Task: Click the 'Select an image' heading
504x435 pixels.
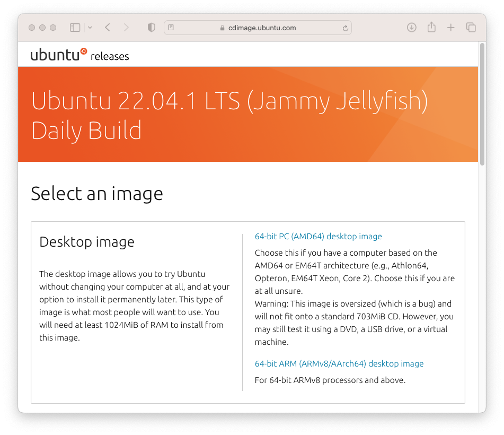Action: point(96,194)
